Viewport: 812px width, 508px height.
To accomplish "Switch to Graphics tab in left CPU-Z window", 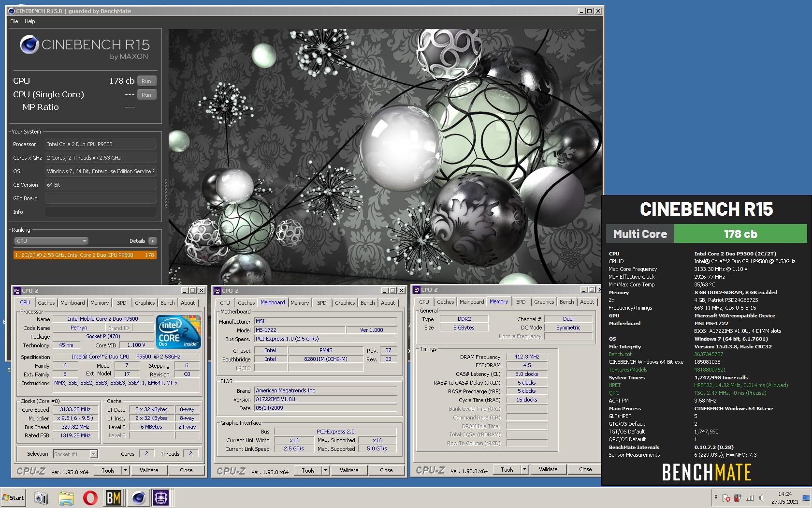I will click(x=145, y=303).
